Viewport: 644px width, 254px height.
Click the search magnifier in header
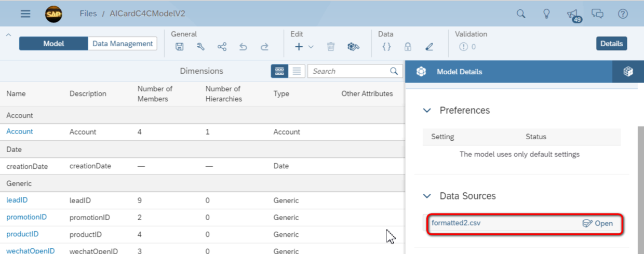[x=521, y=14]
